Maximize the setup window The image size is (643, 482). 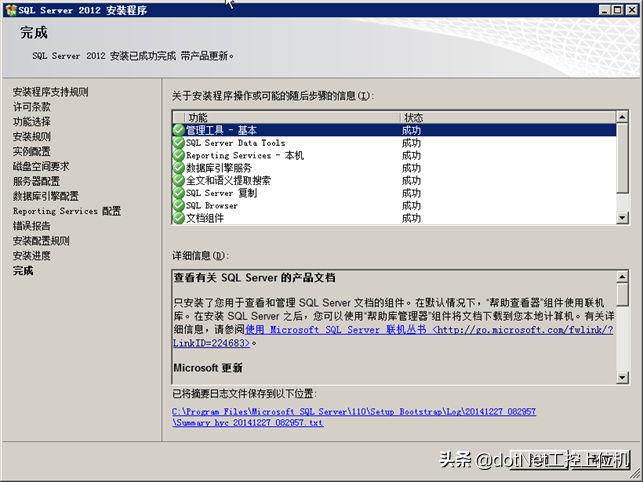[617, 10]
